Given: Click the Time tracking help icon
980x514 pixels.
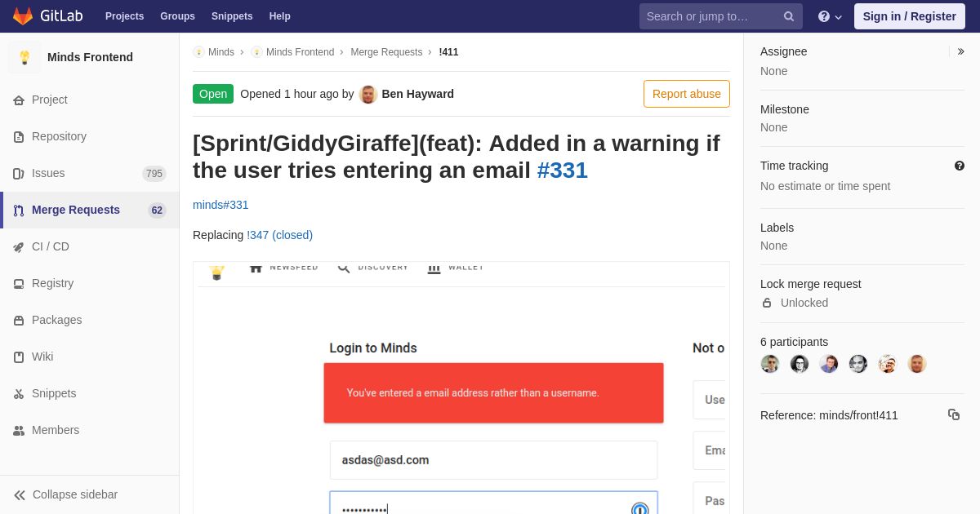Looking at the screenshot, I should [x=960, y=166].
